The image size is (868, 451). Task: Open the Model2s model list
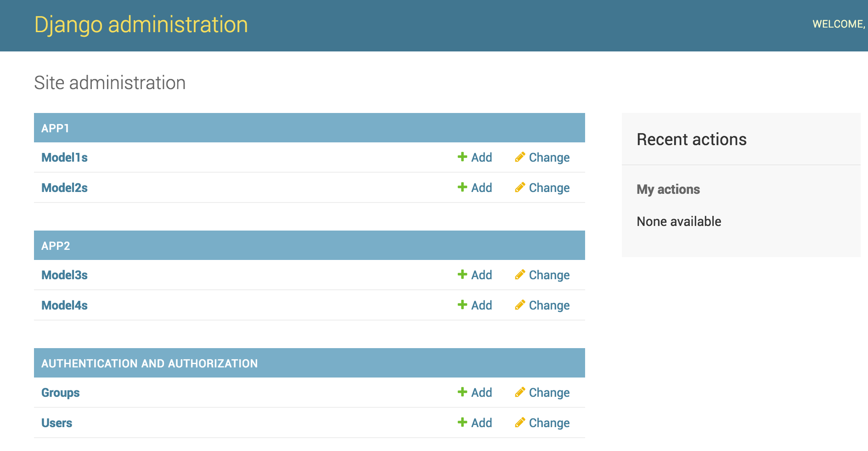click(x=64, y=188)
